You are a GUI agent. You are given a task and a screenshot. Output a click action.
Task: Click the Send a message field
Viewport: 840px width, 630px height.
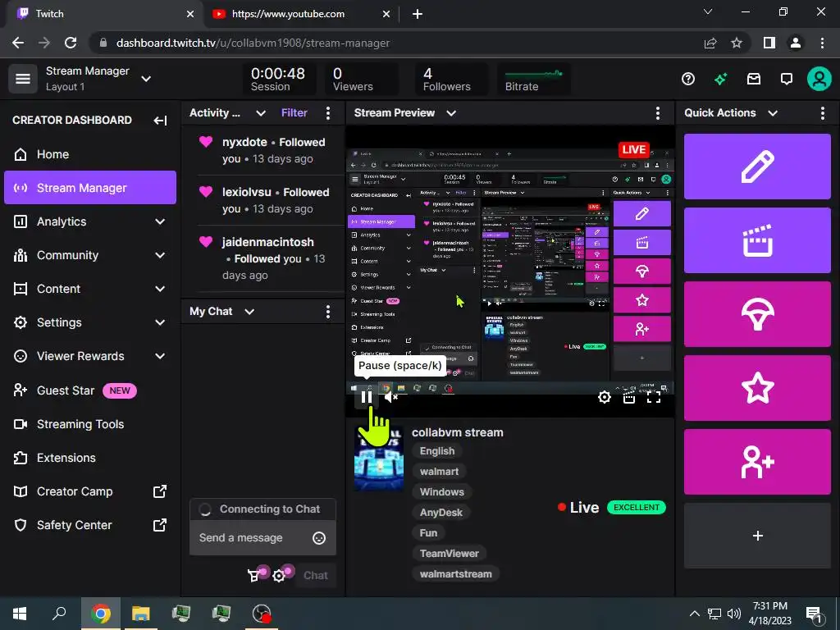[262, 538]
